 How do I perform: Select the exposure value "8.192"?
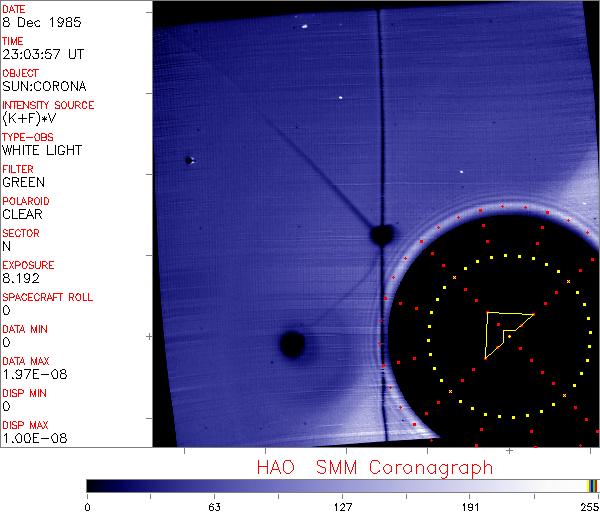point(20,278)
